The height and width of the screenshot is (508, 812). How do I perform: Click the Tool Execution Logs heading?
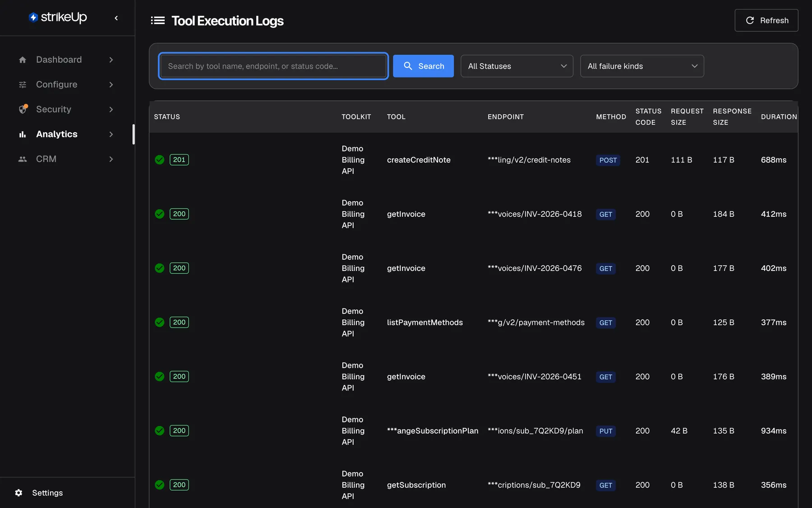[x=227, y=21]
